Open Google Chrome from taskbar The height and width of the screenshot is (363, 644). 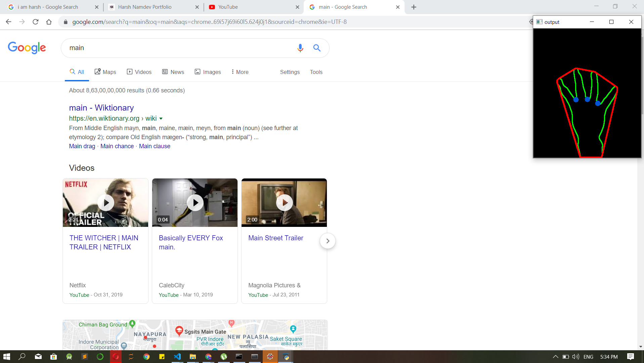point(146,357)
